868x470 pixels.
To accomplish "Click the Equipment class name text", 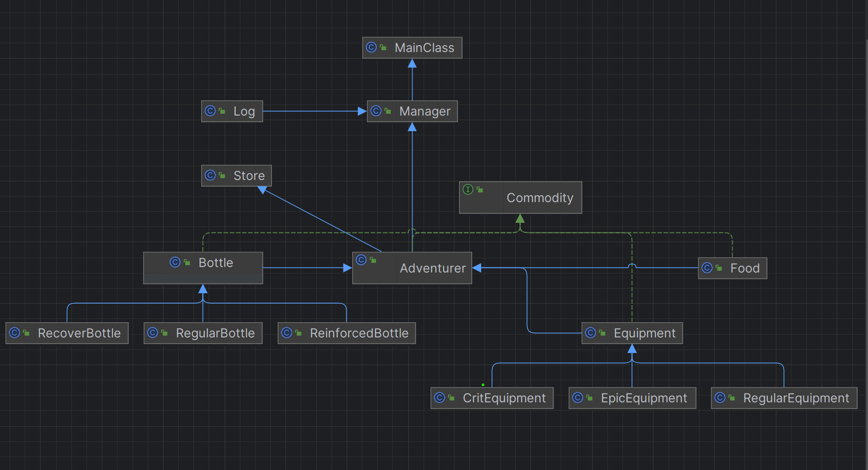I will click(x=644, y=333).
